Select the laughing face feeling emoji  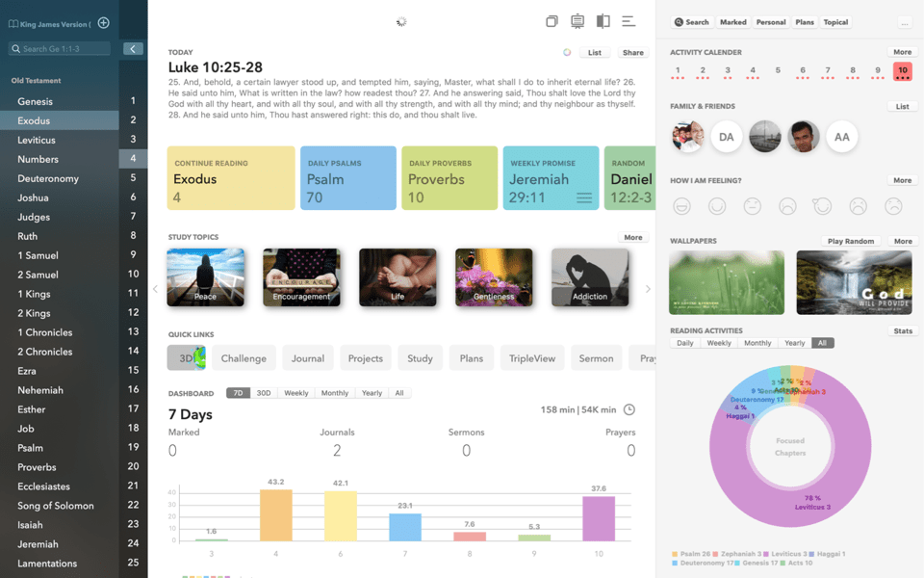click(681, 205)
